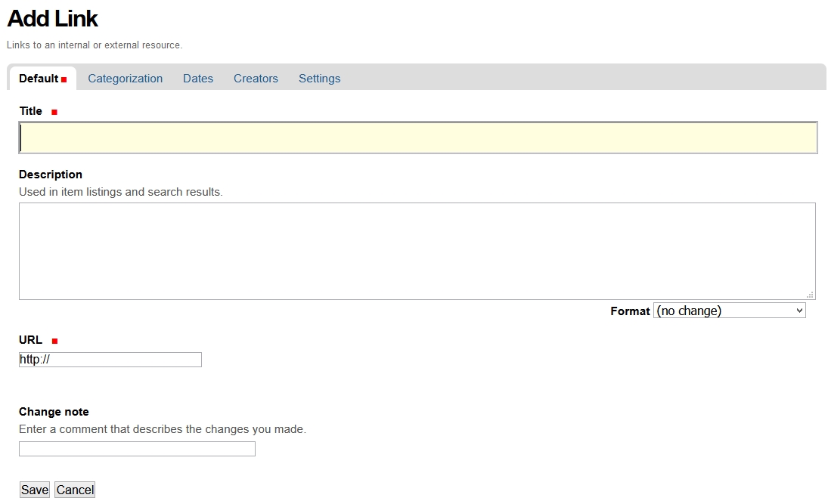The height and width of the screenshot is (504, 828).
Task: Click inside the Description text area
Action: [416, 251]
